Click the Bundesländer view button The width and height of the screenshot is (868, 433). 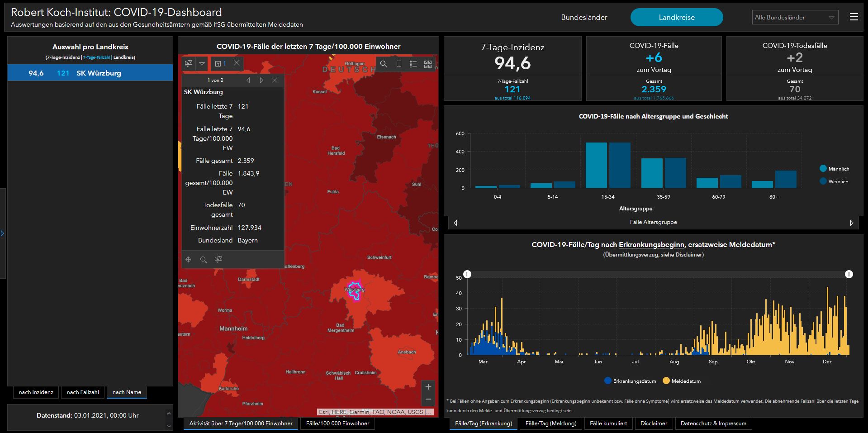(584, 18)
